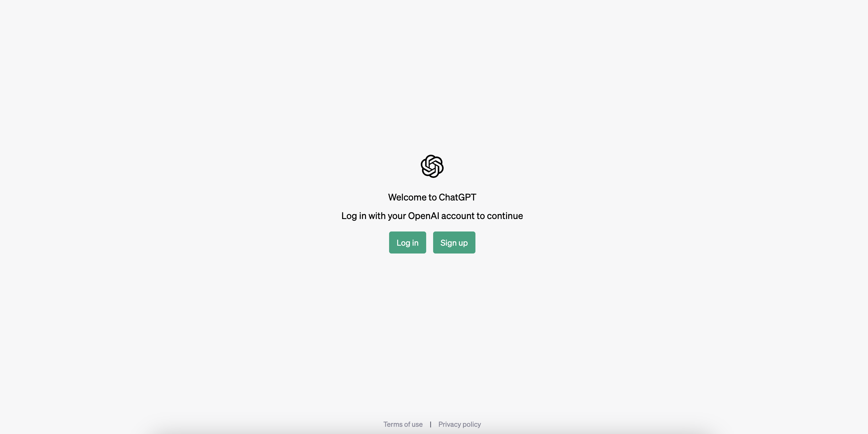Start account creation with Sign up
The image size is (868, 434).
point(454,242)
